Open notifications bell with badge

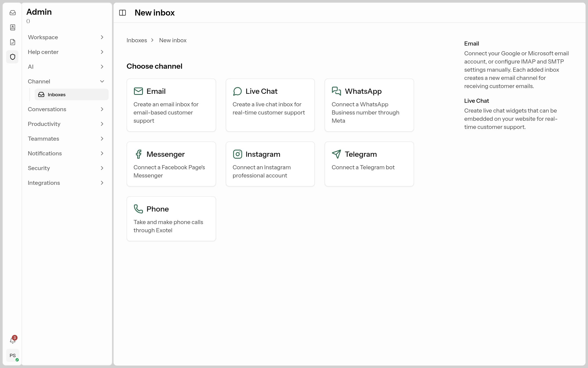(x=13, y=340)
